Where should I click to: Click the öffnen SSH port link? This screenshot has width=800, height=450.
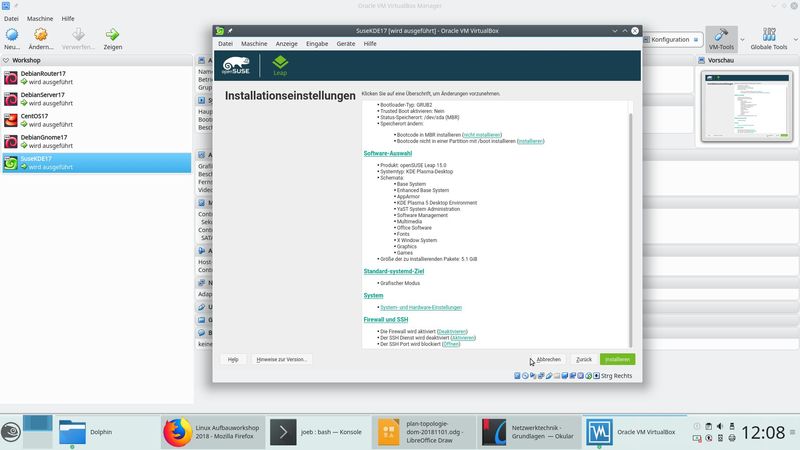pos(451,344)
